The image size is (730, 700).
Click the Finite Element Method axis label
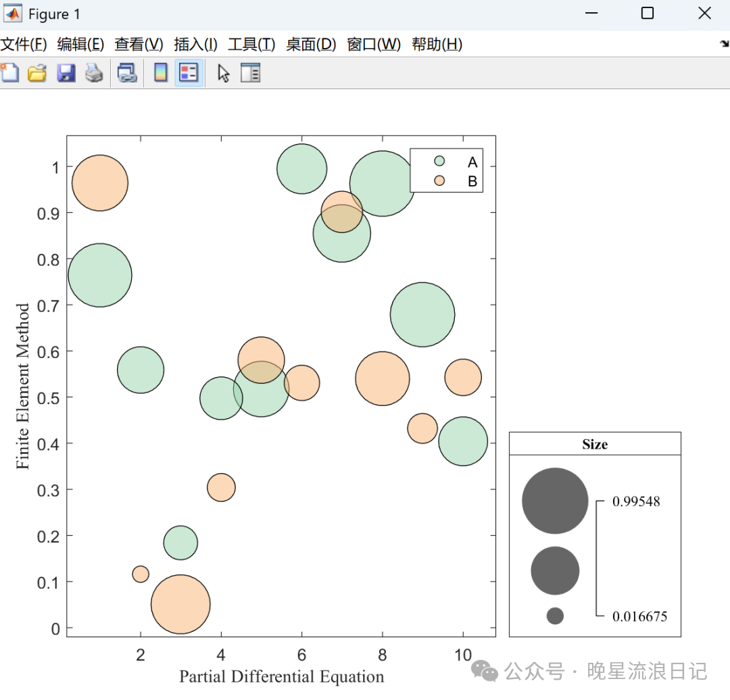click(x=22, y=386)
